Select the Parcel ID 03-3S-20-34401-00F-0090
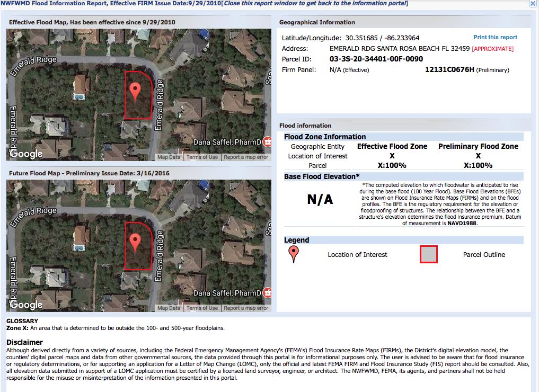The image size is (539, 392). 376,59
